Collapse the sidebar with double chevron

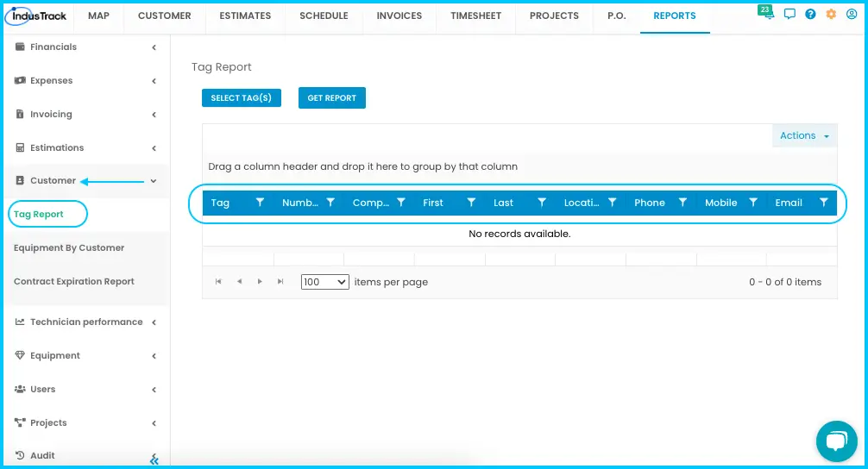point(154,460)
